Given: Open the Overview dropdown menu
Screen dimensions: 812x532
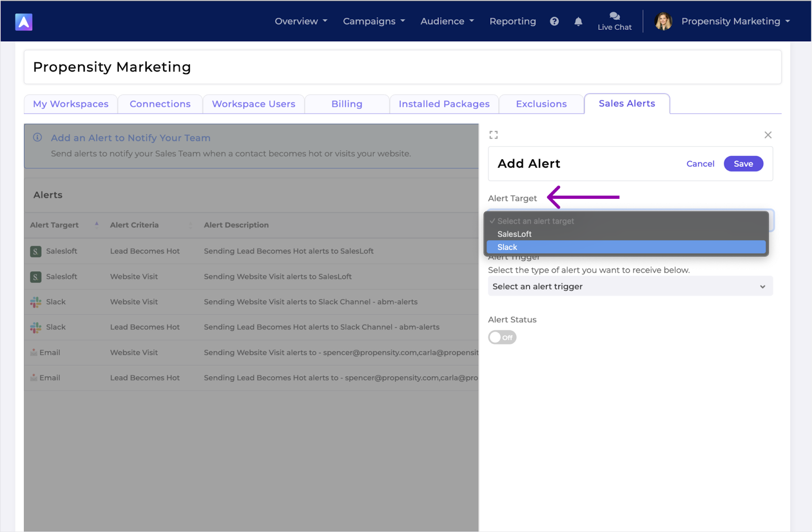Looking at the screenshot, I should click(x=301, y=21).
